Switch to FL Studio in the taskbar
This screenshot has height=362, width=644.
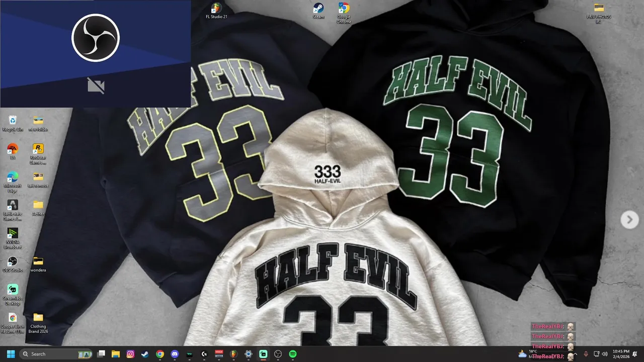point(233,354)
